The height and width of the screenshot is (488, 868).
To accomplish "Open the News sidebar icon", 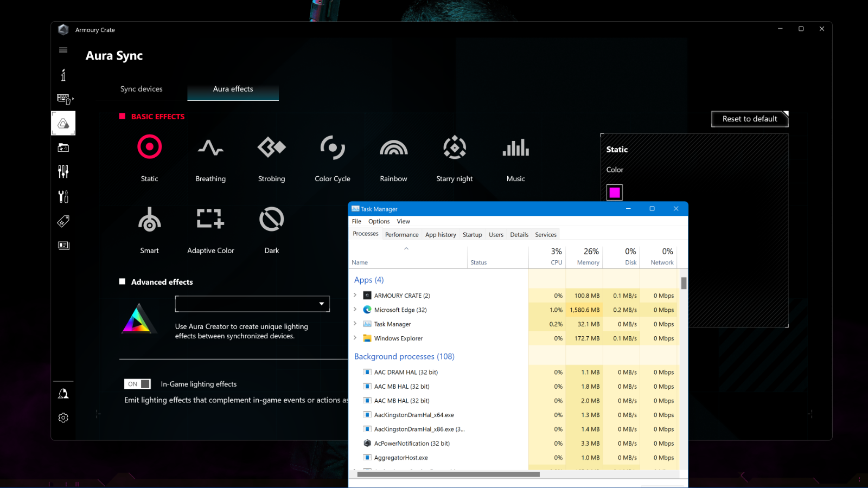I will pyautogui.click(x=63, y=245).
